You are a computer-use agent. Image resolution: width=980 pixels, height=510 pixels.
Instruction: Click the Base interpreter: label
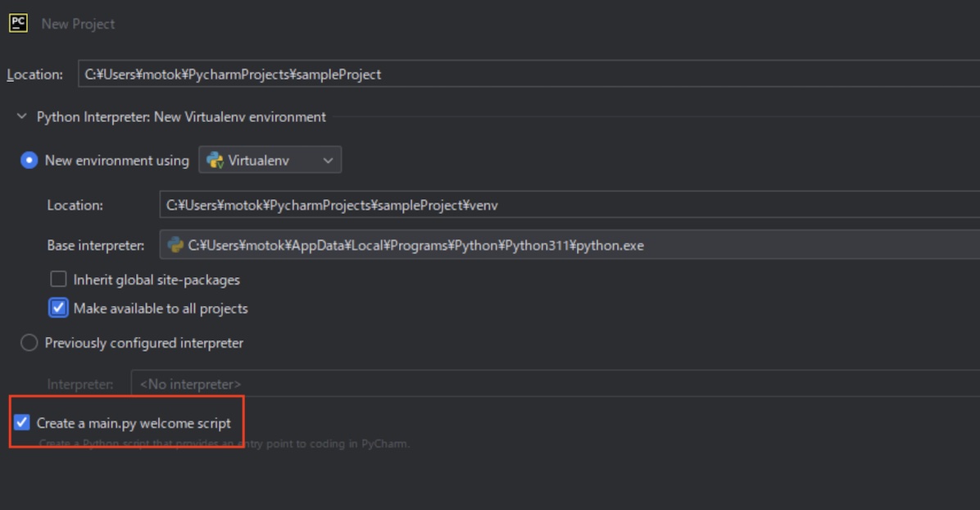pos(96,245)
